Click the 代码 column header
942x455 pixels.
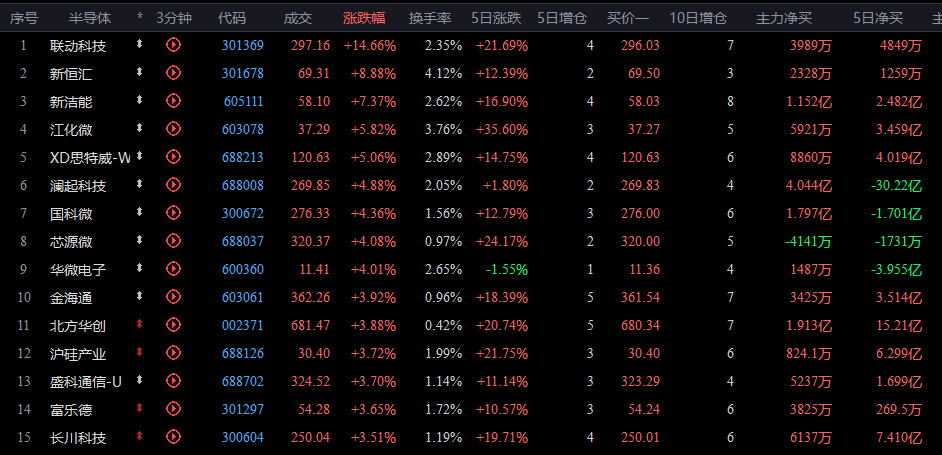tap(232, 19)
